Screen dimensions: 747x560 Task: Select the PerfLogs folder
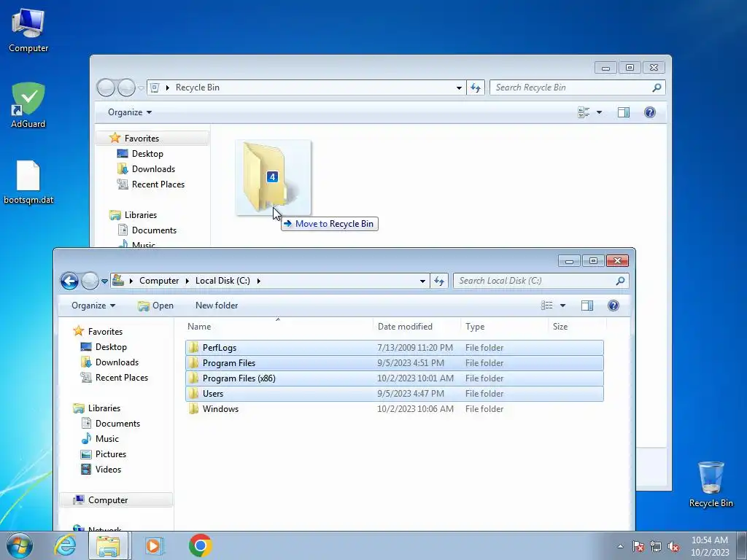395,348
